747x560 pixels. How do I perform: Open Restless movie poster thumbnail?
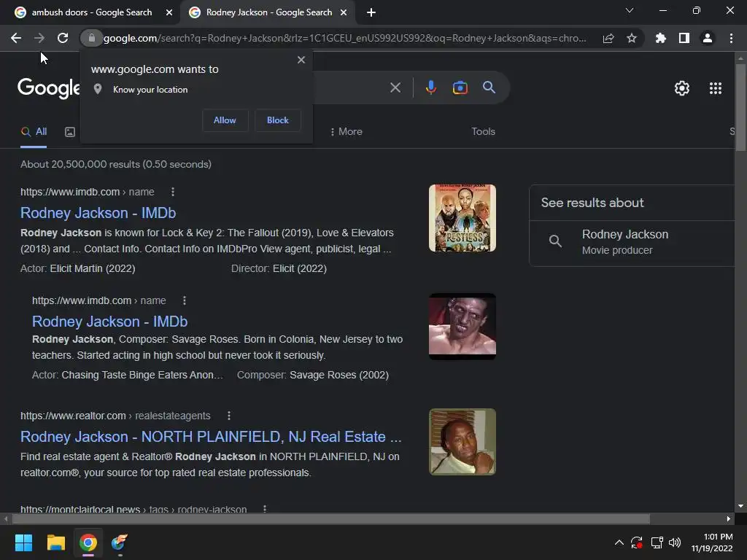[x=462, y=218]
